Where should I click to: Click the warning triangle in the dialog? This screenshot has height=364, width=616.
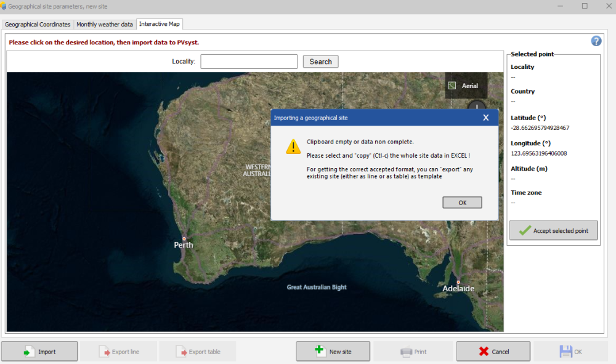[293, 147]
